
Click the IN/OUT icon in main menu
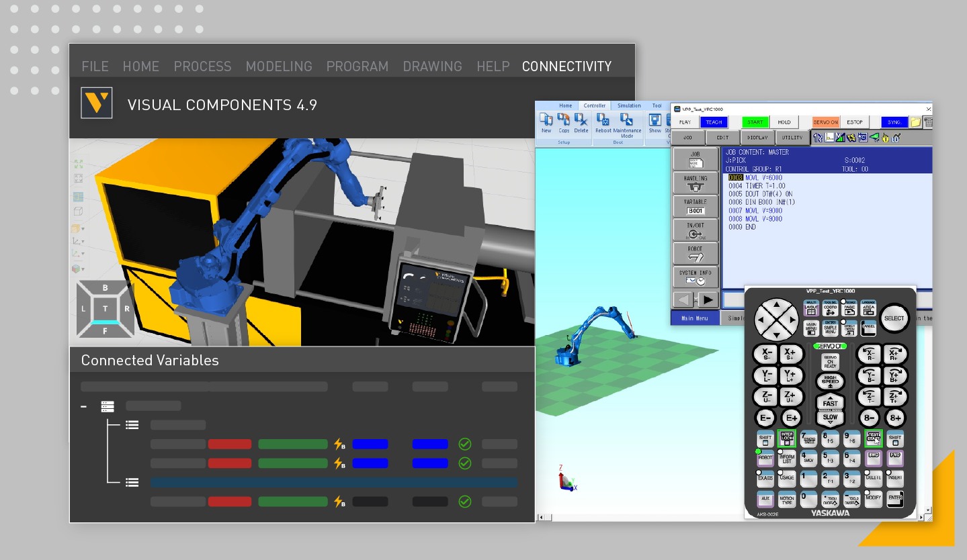(x=696, y=230)
